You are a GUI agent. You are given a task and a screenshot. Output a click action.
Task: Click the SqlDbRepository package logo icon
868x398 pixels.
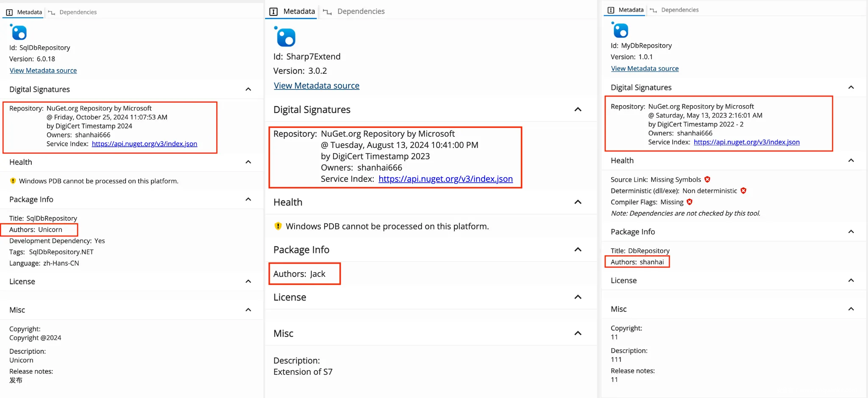tap(19, 32)
